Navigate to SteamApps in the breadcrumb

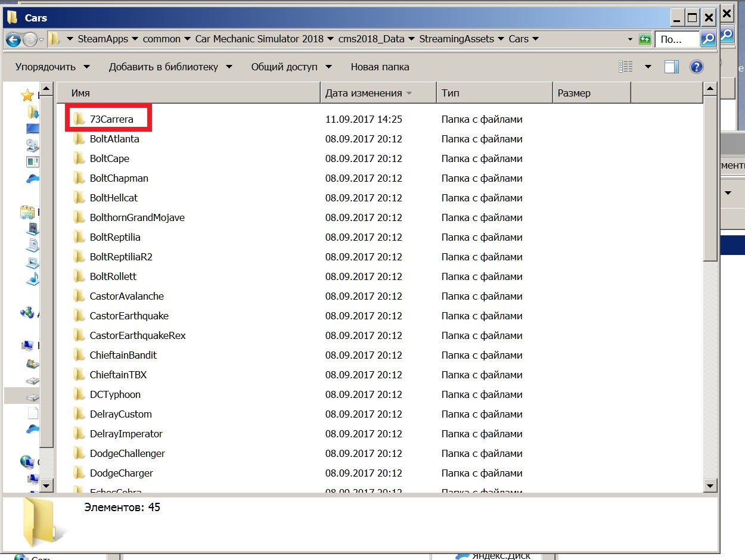[103, 39]
